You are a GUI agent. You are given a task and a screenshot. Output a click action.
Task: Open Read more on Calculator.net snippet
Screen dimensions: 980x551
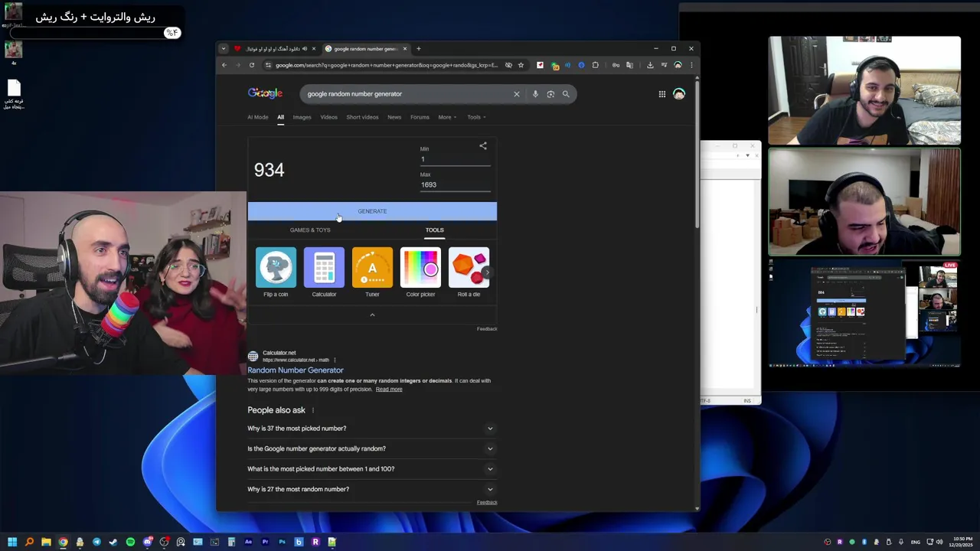pos(389,390)
